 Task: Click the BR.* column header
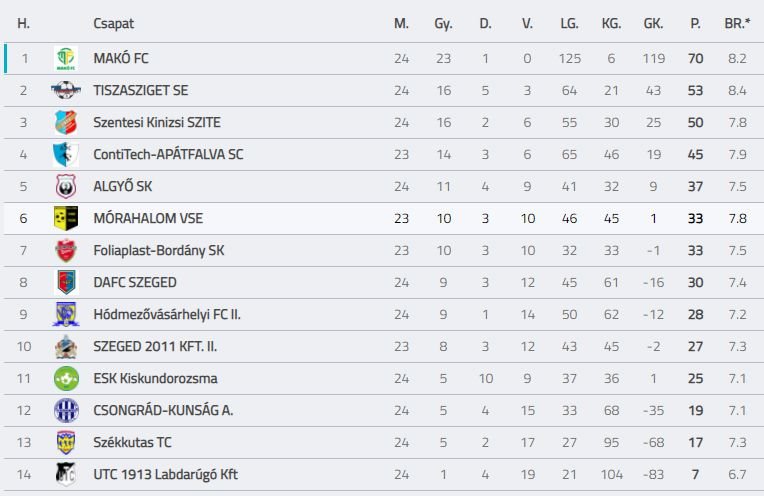click(738, 23)
